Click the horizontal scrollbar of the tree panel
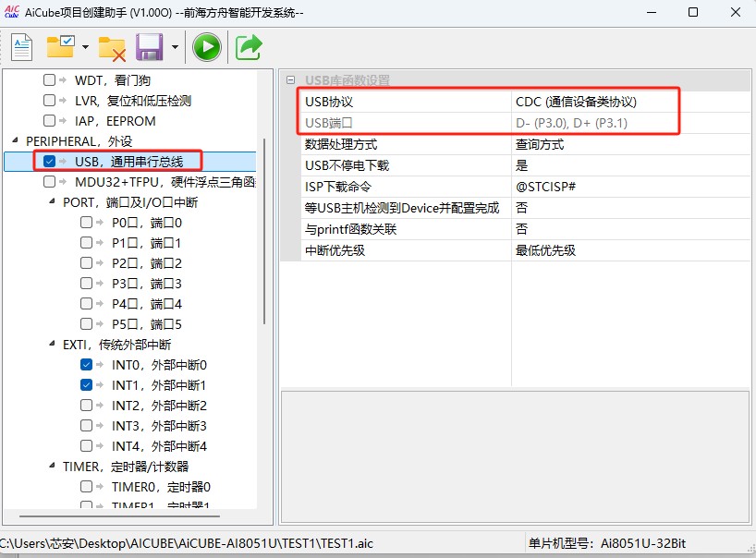 pyautogui.click(x=119, y=516)
